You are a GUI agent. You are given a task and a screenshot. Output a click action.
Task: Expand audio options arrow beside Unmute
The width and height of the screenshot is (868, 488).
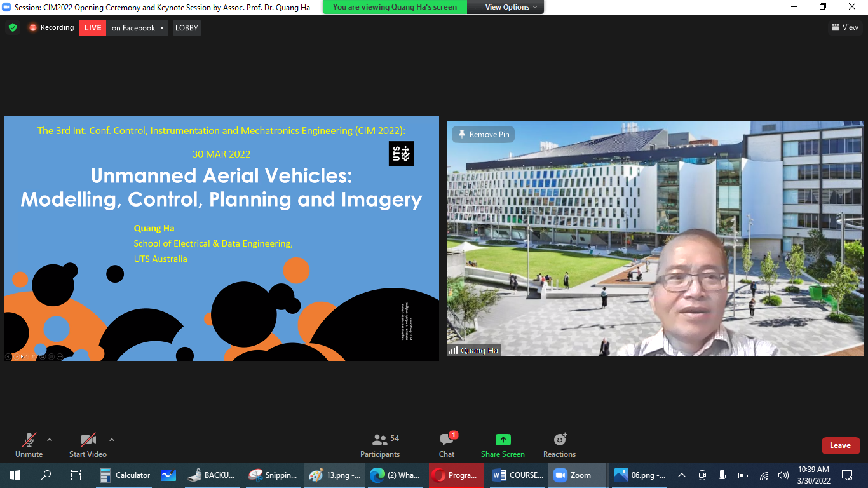click(50, 440)
